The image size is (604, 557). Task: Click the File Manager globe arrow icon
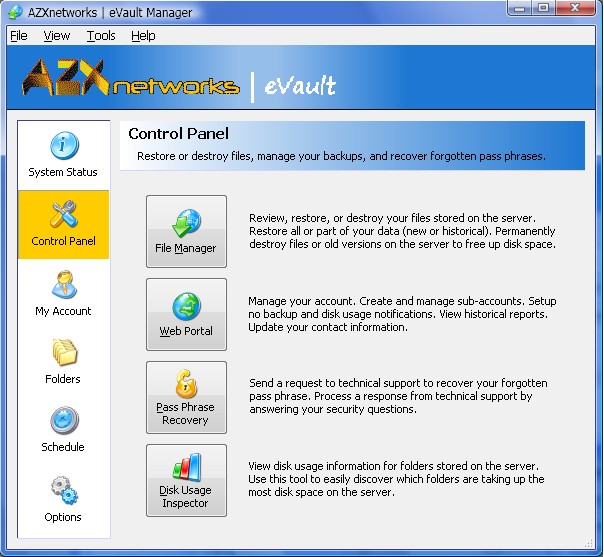click(x=186, y=223)
